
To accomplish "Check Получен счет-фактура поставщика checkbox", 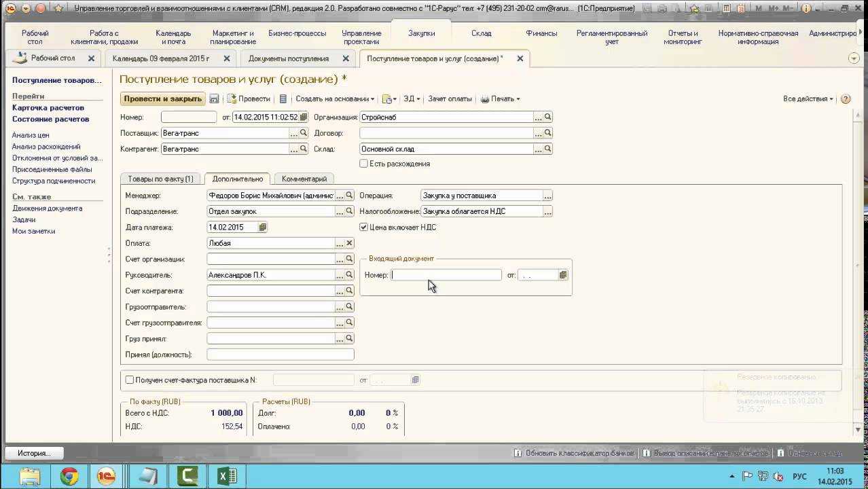I will pyautogui.click(x=130, y=380).
